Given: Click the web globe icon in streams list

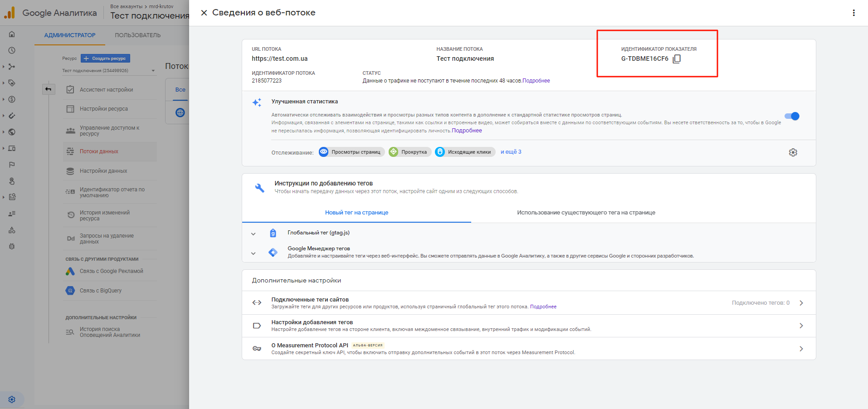Looking at the screenshot, I should click(x=180, y=112).
